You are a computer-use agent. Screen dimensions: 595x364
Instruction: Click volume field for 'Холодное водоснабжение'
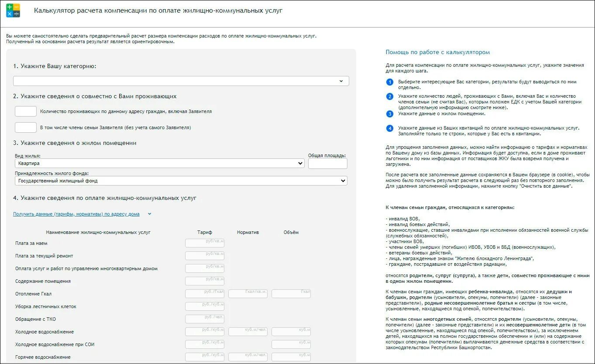point(291,332)
